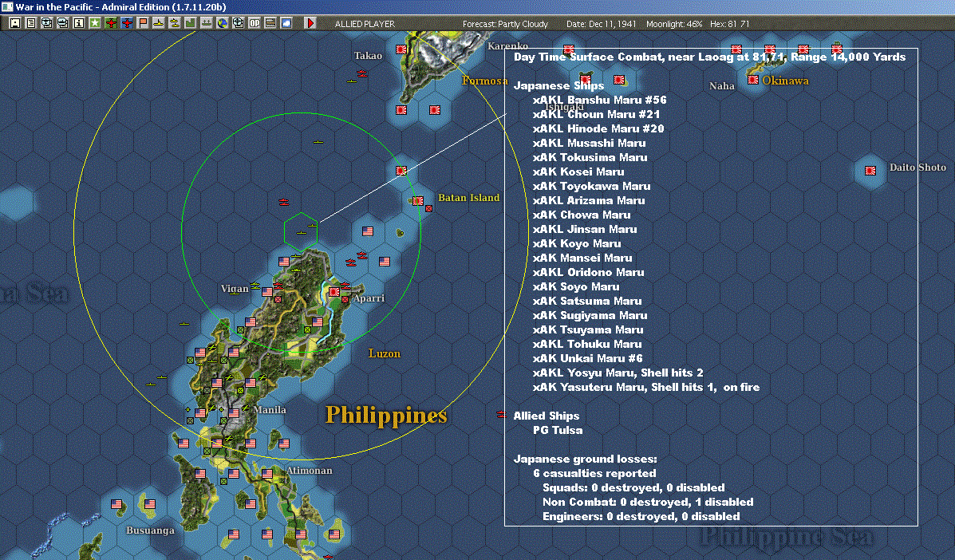Viewport: 955px width, 560px height.
Task: Click the railroad-track toolbar icon
Action: pyautogui.click(x=270, y=23)
